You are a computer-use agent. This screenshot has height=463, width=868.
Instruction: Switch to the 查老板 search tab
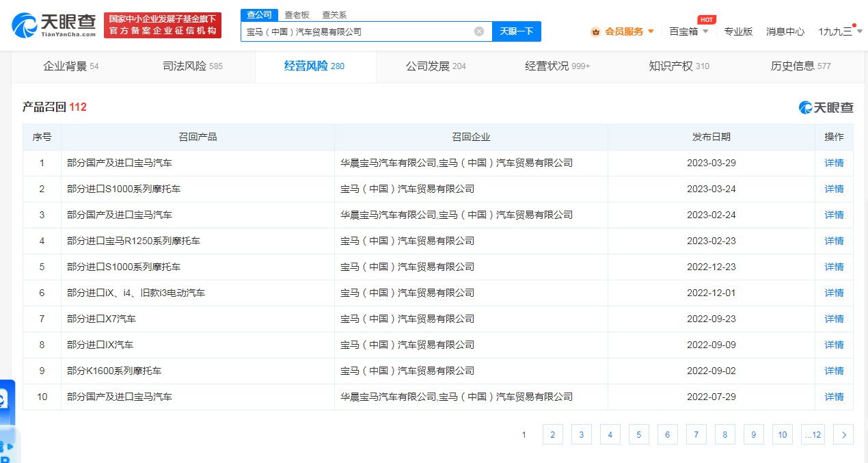[x=297, y=15]
